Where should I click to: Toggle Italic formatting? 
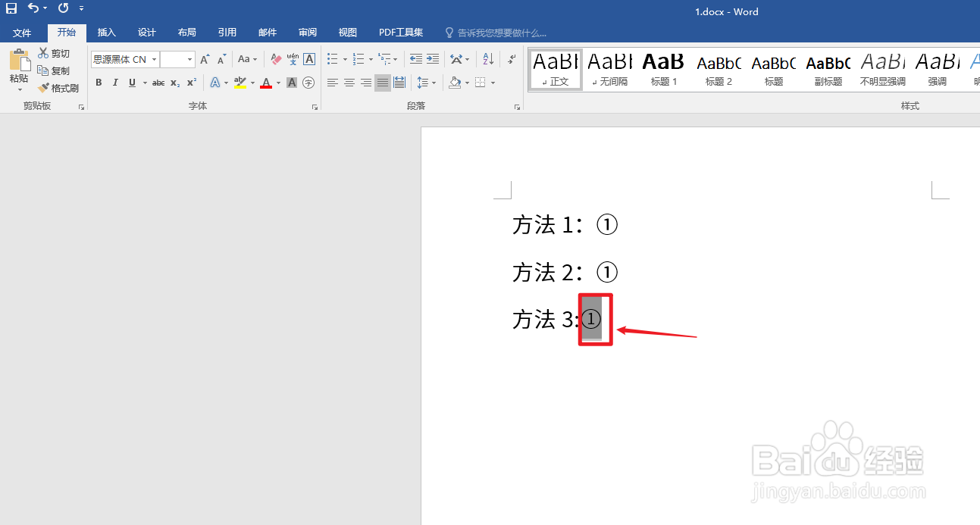point(115,83)
